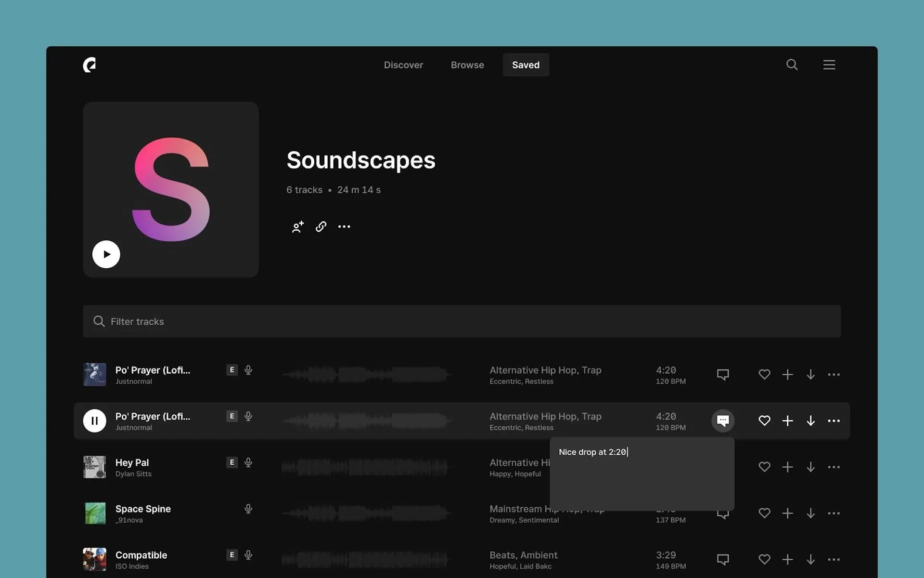Download the Space Spine track
924x578 pixels.
[x=810, y=513]
